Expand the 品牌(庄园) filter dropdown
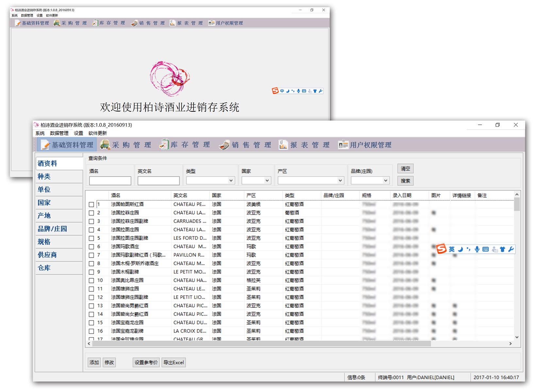The height and width of the screenshot is (392, 536). point(386,180)
